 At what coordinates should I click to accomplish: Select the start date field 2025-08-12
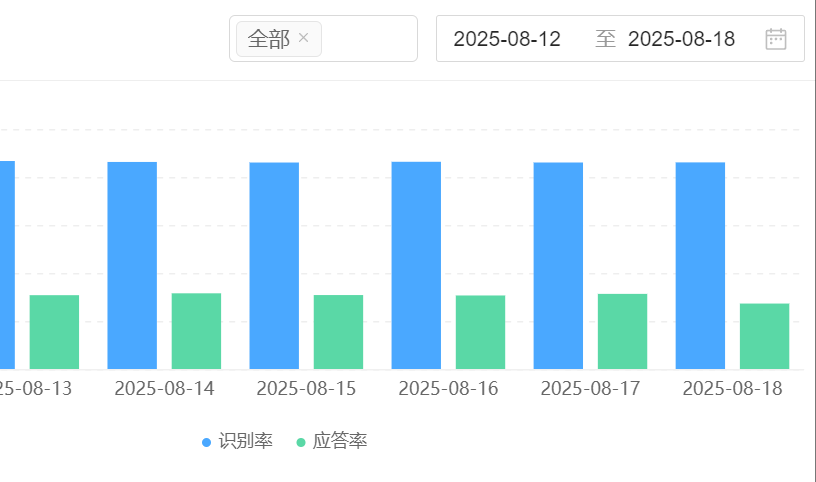507,39
